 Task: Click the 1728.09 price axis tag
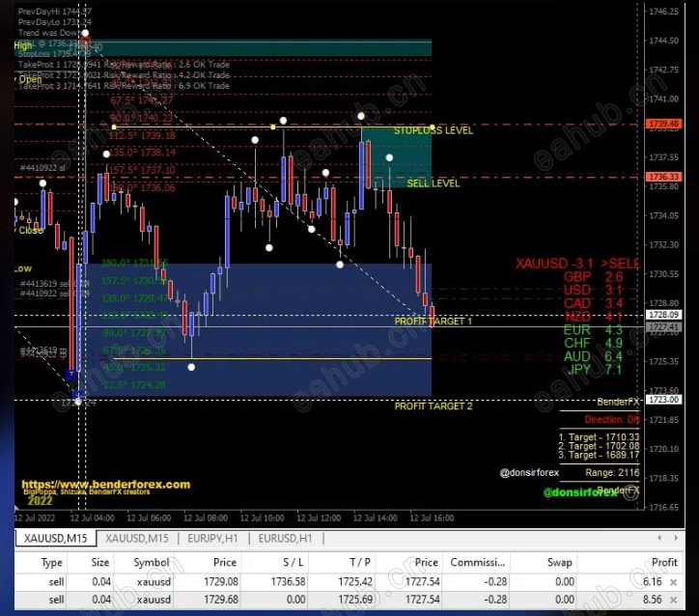[664, 315]
